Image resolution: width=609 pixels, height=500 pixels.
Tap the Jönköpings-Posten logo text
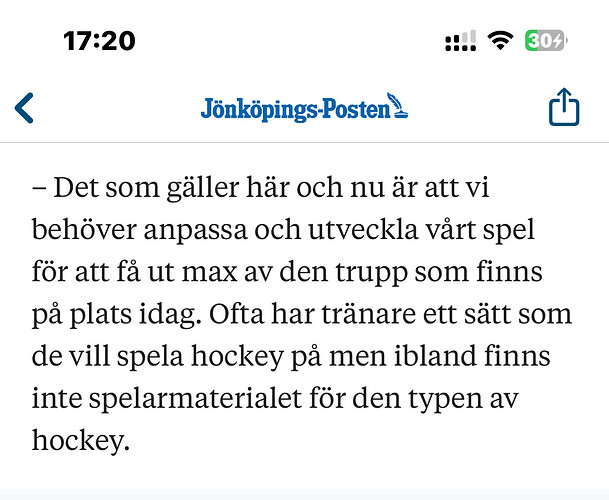click(x=295, y=110)
